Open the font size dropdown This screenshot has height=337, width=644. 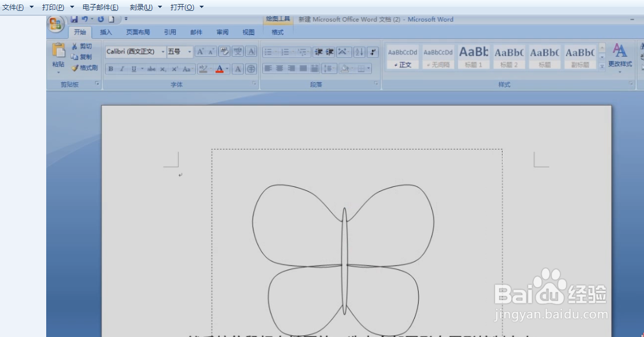pos(189,51)
